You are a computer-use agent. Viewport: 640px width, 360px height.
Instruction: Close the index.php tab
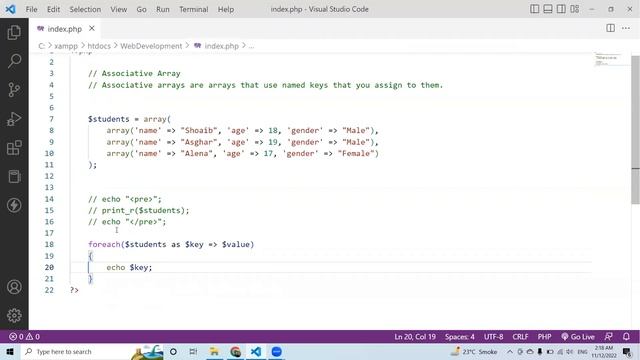click(92, 28)
